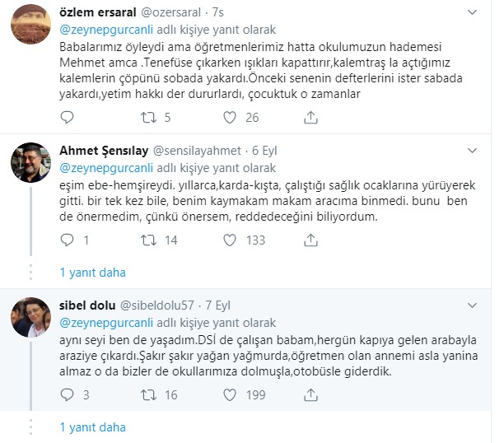
Task: Expand '1 yanıt daha' under Ahmet Şensılay's tweet
Action: [92, 273]
